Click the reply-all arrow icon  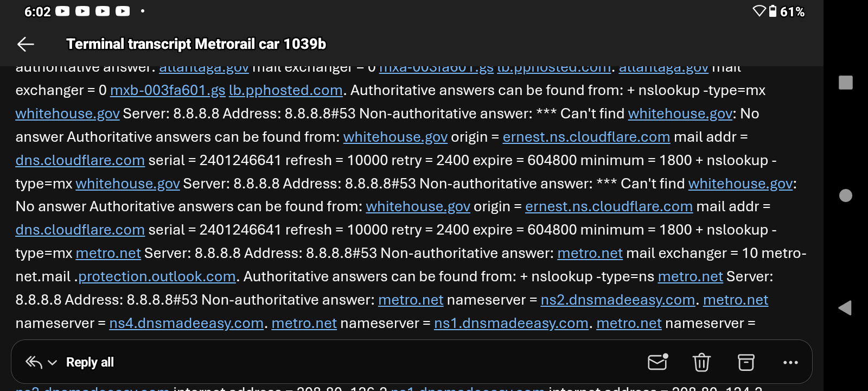point(34,362)
